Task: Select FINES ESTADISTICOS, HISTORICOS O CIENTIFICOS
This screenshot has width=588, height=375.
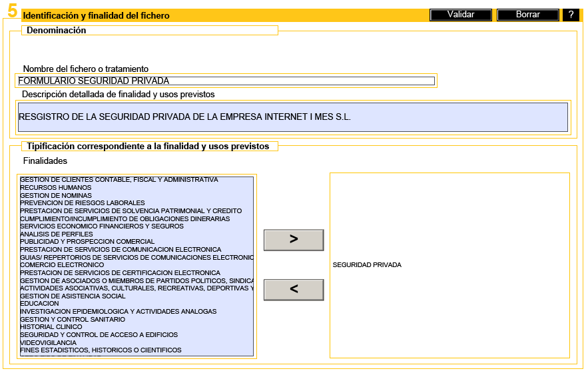Action: [101, 350]
